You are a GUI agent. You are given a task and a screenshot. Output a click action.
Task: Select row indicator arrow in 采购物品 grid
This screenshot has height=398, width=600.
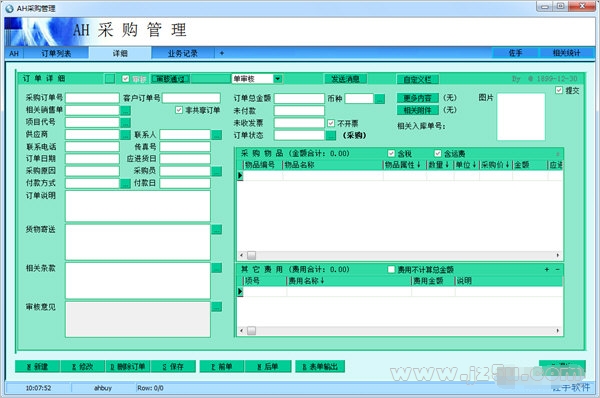click(x=240, y=176)
